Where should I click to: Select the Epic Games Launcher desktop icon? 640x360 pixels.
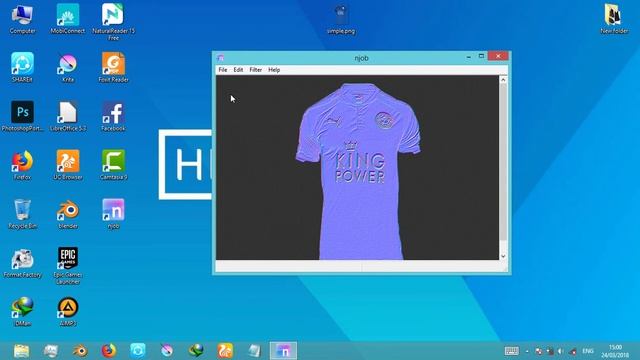point(68,266)
